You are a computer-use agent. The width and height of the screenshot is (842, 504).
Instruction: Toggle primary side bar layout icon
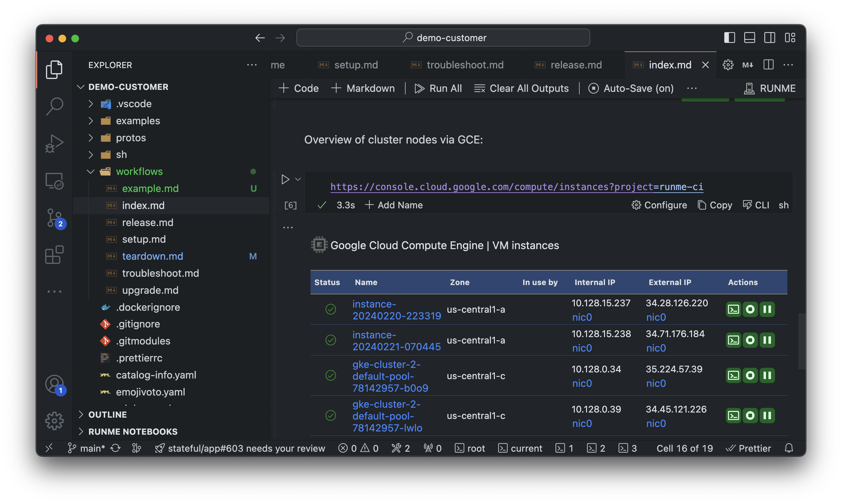coord(729,38)
